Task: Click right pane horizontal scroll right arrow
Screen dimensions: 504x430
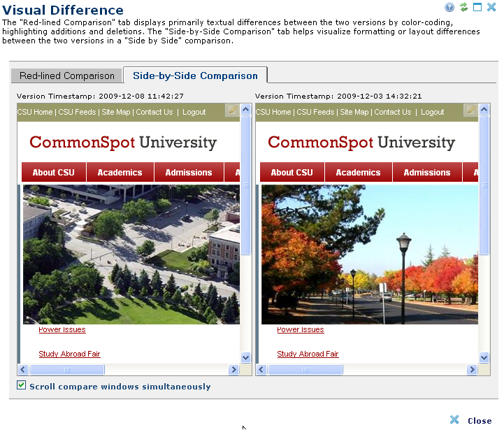Action: (x=472, y=370)
